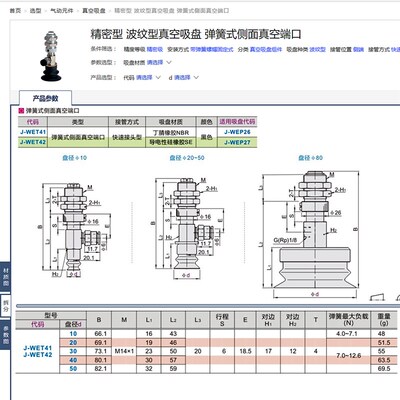Click the 波纹型 suction cup type link

(317, 49)
